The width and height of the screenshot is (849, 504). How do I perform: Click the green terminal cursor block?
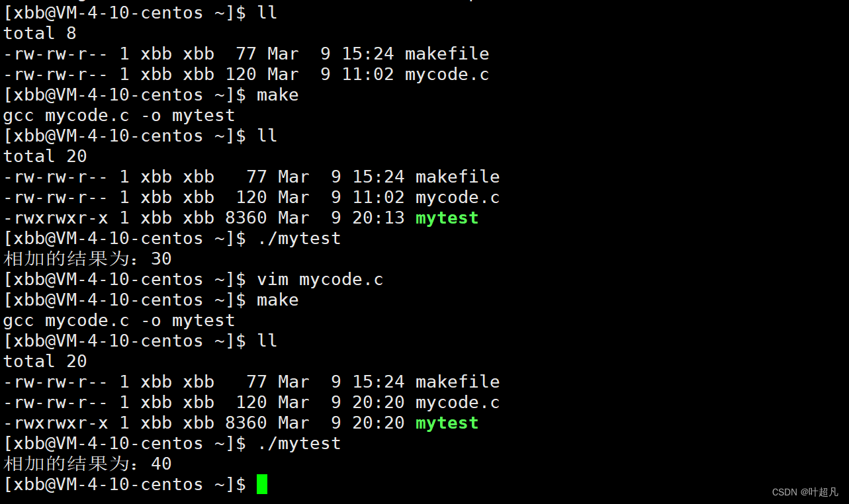(262, 484)
